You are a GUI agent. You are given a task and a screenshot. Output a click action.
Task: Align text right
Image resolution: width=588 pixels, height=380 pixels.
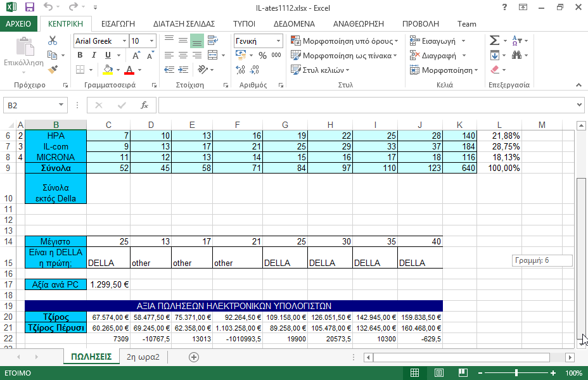[x=197, y=55]
